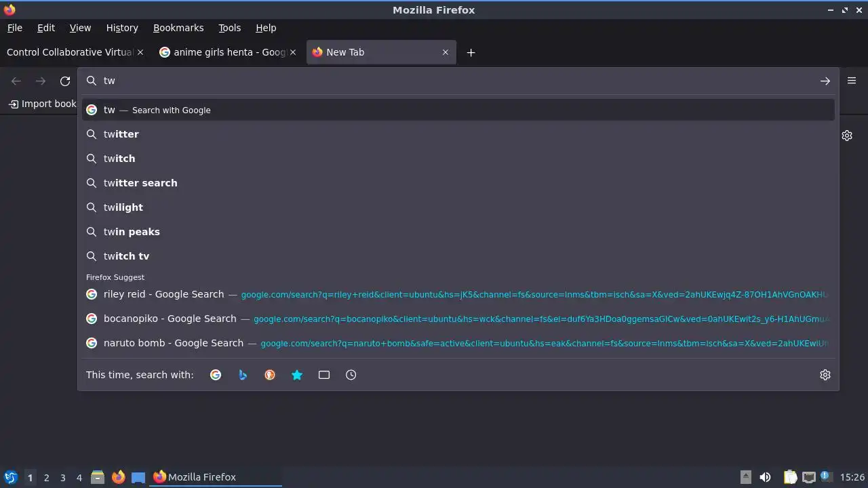Click show desktop icon in taskbar
Image resolution: width=868 pixels, height=488 pixels.
[138, 477]
